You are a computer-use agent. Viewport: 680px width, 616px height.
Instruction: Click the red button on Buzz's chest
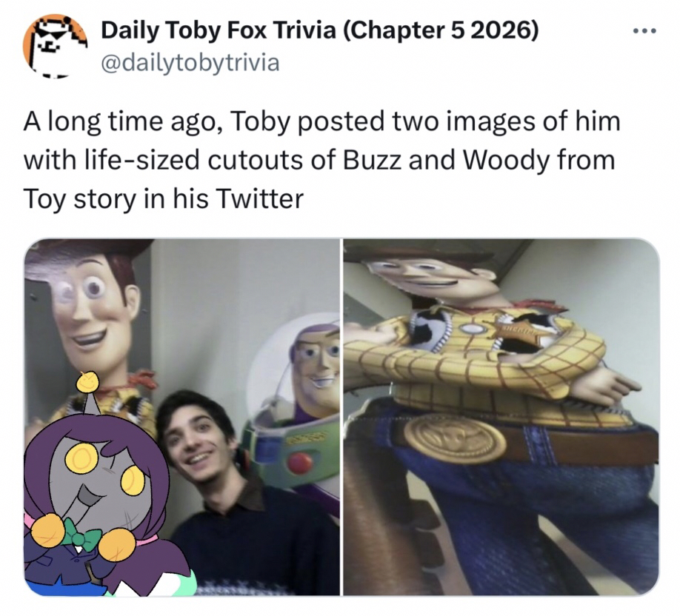pos(300,463)
